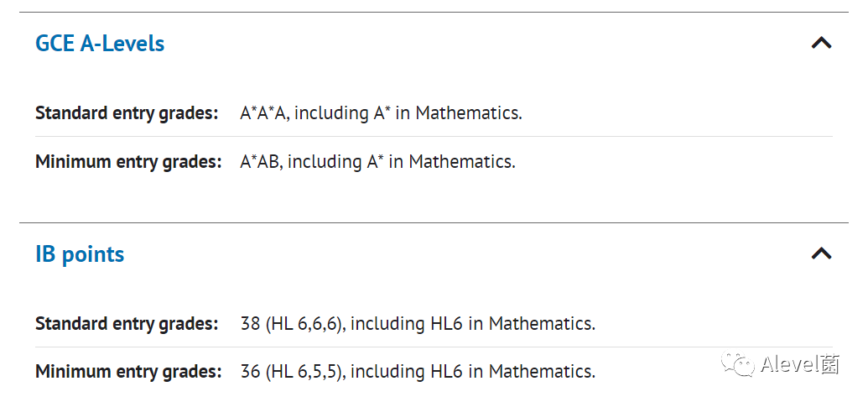The height and width of the screenshot is (402, 868).
Task: Select the A-Levels Standard entry grades label
Action: pyautogui.click(x=127, y=113)
